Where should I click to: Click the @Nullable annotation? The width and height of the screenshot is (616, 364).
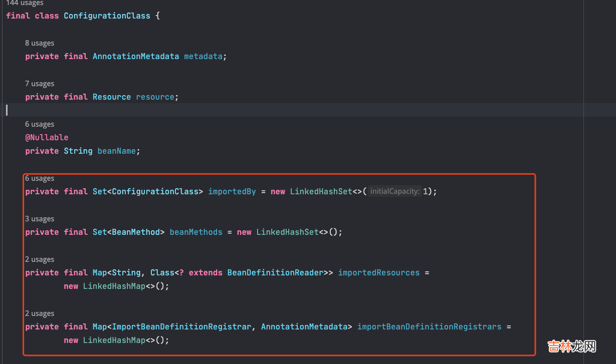click(47, 137)
